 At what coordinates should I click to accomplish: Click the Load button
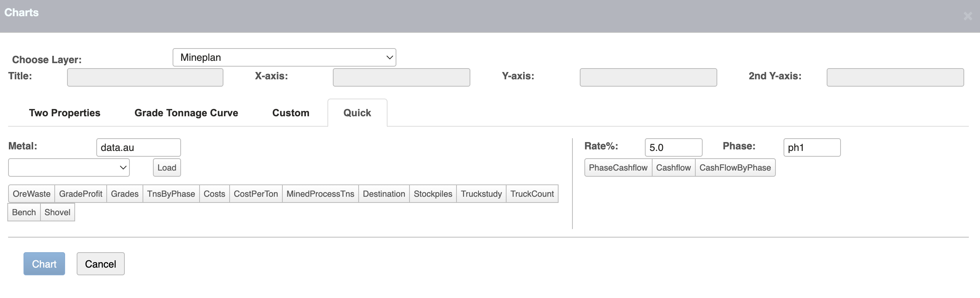166,167
